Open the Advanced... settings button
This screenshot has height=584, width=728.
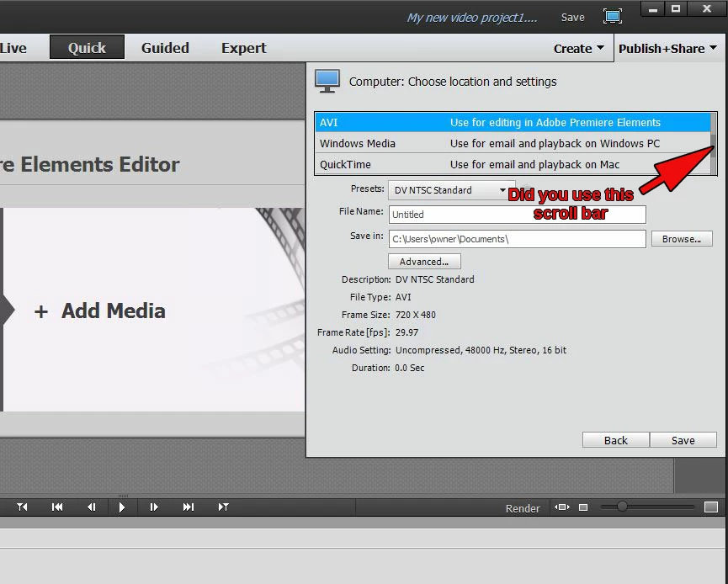(424, 262)
